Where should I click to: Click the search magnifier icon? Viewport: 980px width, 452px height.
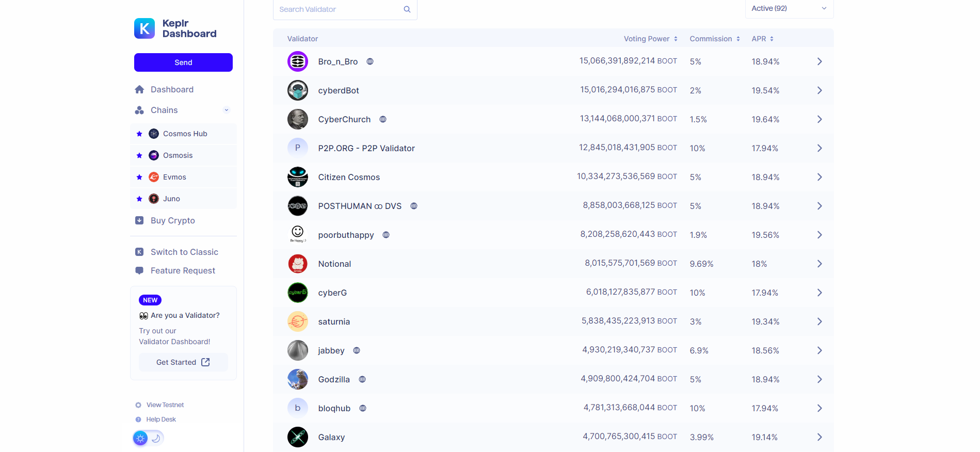(x=407, y=9)
